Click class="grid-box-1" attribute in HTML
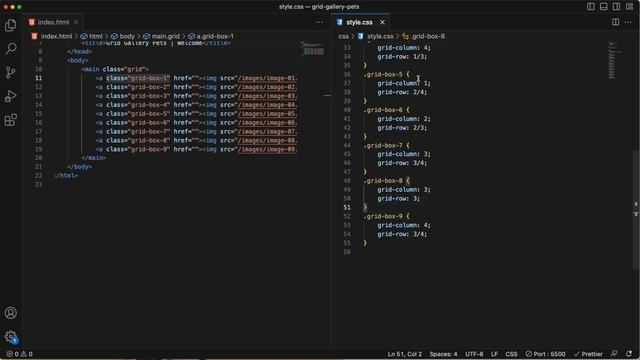 coord(138,78)
